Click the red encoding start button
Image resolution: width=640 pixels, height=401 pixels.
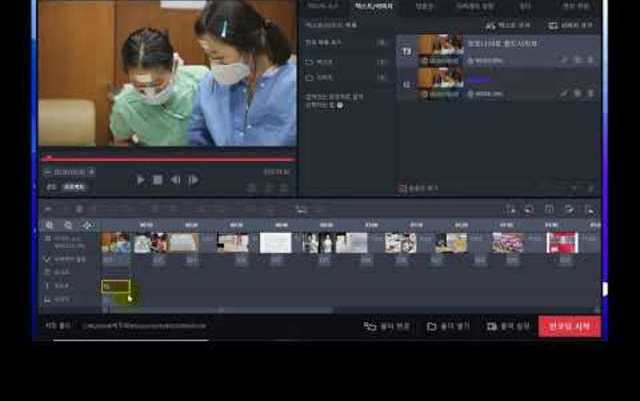point(569,326)
